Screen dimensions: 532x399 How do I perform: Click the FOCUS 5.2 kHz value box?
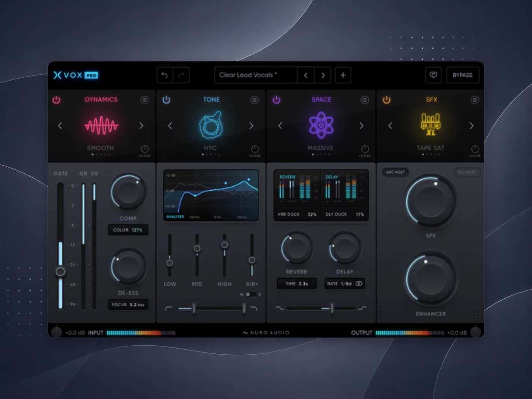coord(128,305)
